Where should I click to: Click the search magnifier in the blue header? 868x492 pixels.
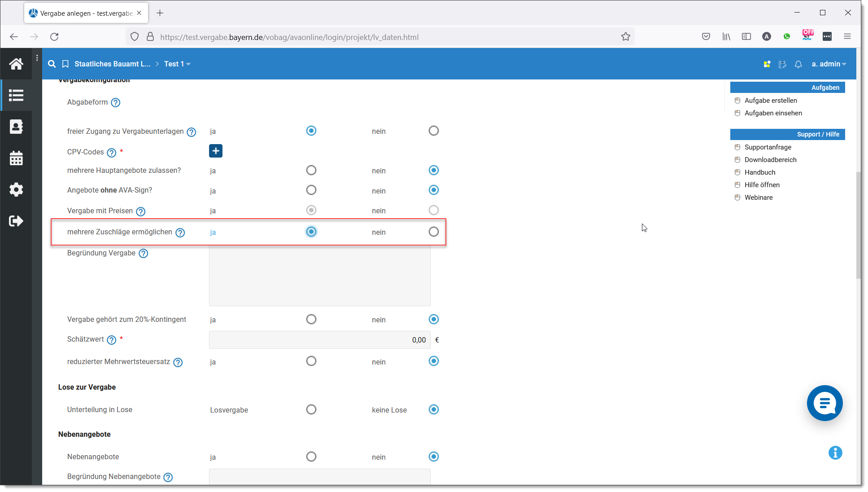click(x=52, y=64)
